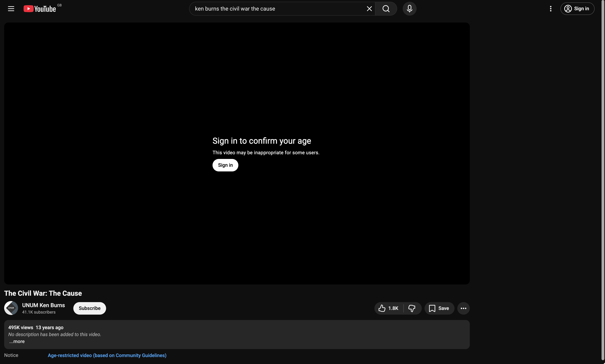Open Age-restricted video notice link
The width and height of the screenshot is (605, 364).
pos(107,355)
